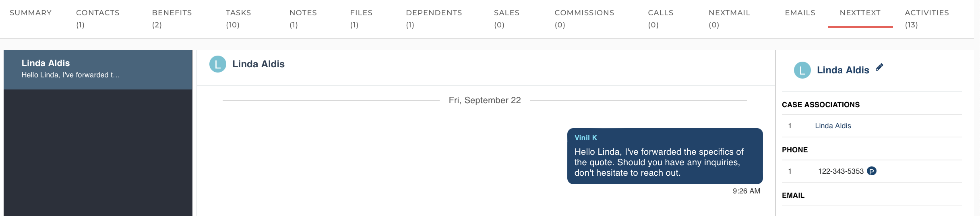Select the Calls tab
The height and width of the screenshot is (216, 980).
click(x=661, y=19)
